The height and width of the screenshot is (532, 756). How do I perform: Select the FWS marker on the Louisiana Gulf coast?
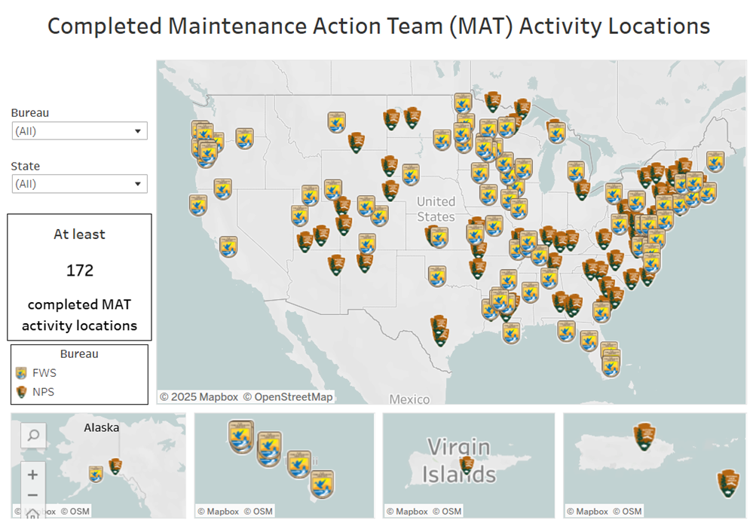(512, 332)
